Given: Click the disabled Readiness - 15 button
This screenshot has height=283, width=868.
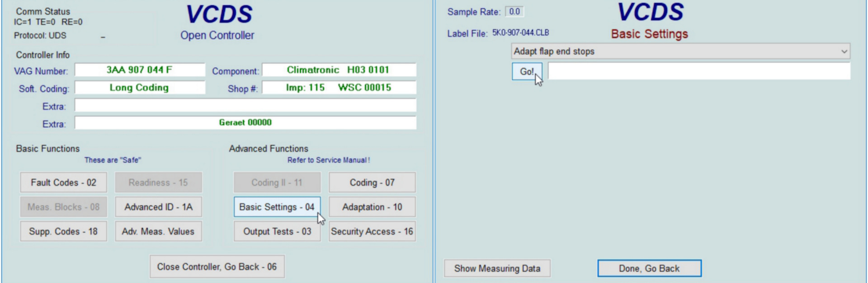Looking at the screenshot, I should point(158,183).
